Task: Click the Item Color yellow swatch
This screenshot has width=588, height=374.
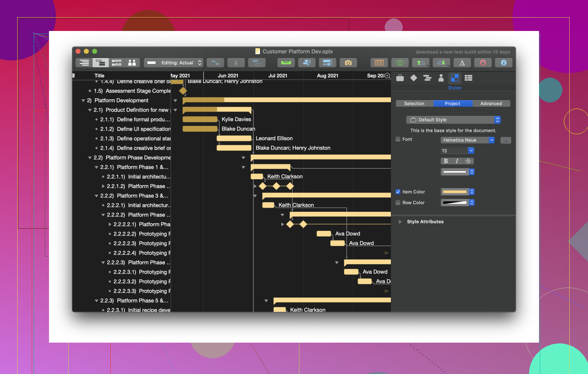Action: point(455,192)
